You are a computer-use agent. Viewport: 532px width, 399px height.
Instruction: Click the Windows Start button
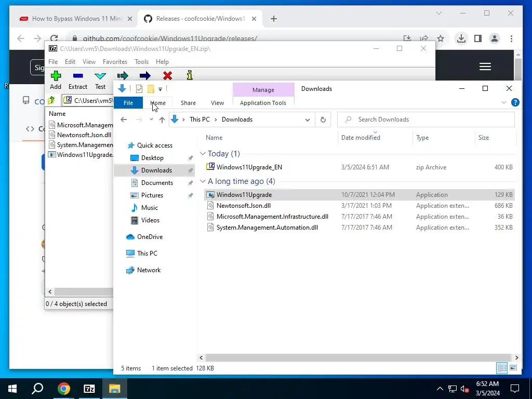(x=12, y=389)
